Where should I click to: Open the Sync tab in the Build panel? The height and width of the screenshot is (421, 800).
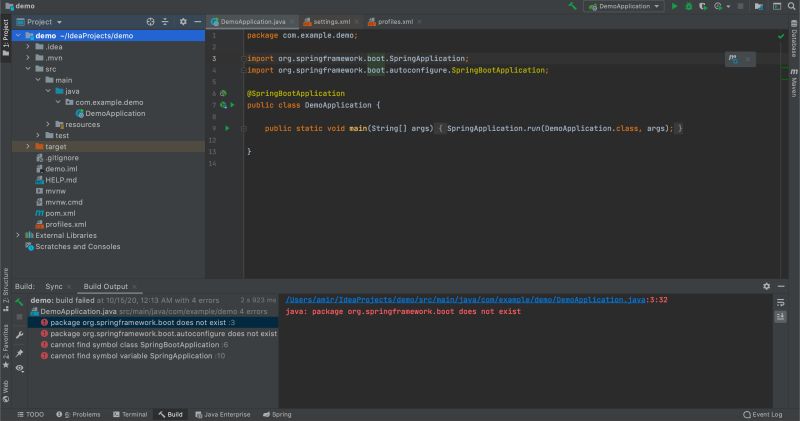[x=54, y=286]
